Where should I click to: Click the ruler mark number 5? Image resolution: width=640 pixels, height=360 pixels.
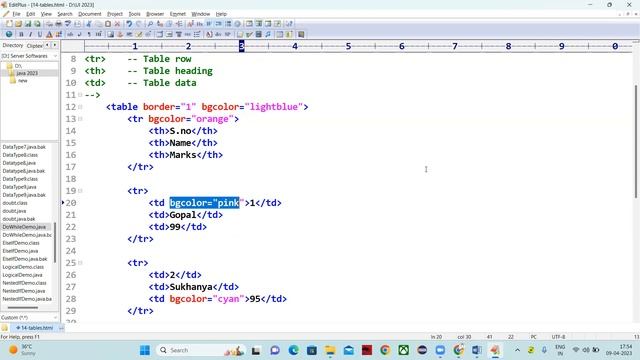[x=348, y=46]
